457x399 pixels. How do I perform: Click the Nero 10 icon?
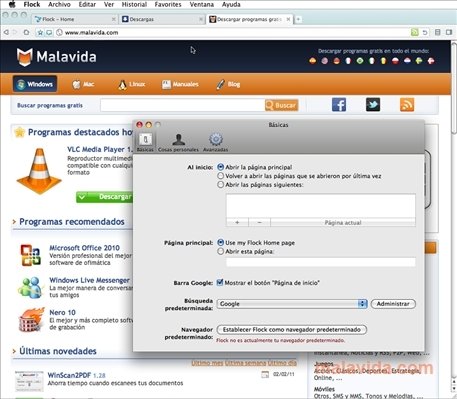point(31,320)
